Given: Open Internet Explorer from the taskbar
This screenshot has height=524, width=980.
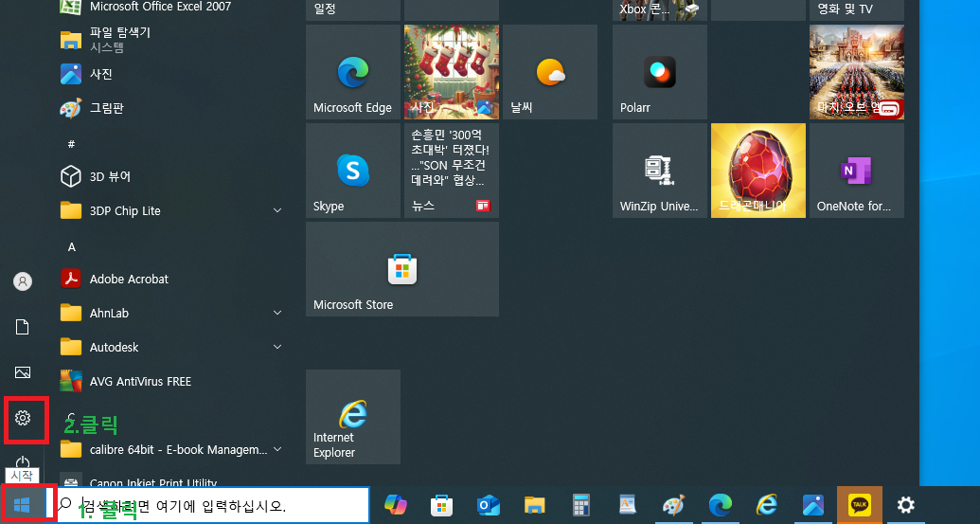Looking at the screenshot, I should [767, 505].
